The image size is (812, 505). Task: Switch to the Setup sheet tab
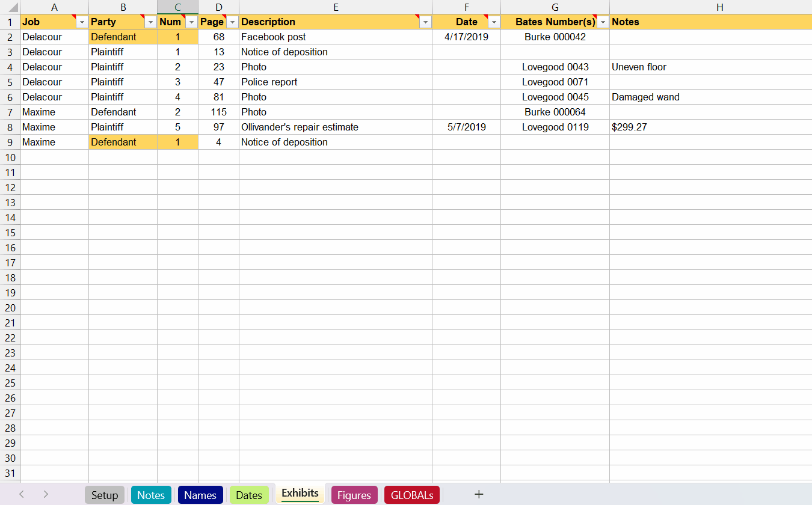tap(105, 495)
